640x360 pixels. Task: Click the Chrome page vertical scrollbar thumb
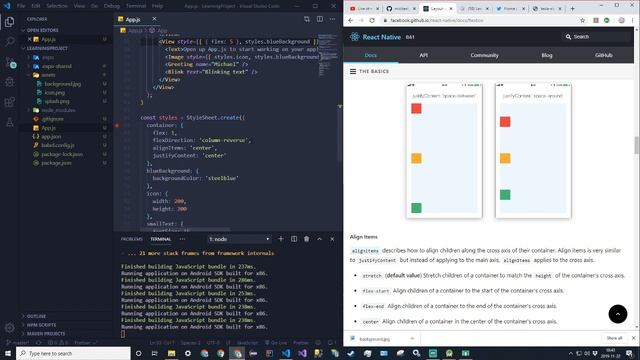pyautogui.click(x=636, y=145)
